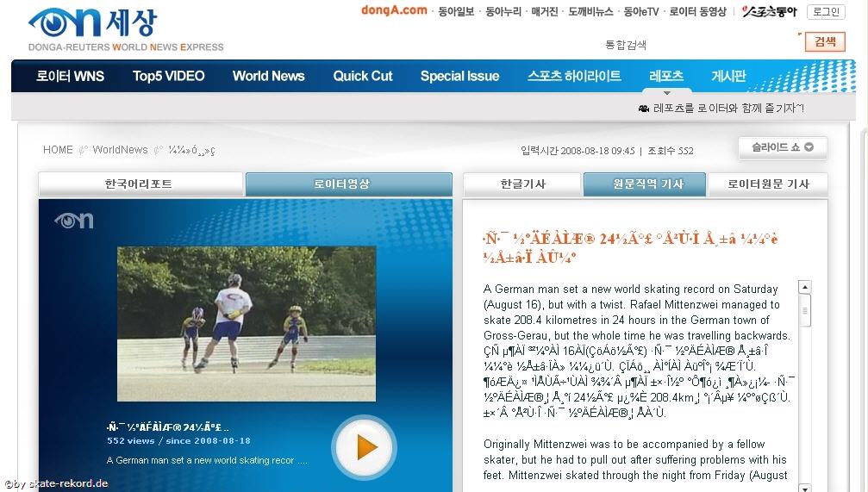Select the 로이터영상 tab
This screenshot has height=492, width=868.
pyautogui.click(x=348, y=184)
